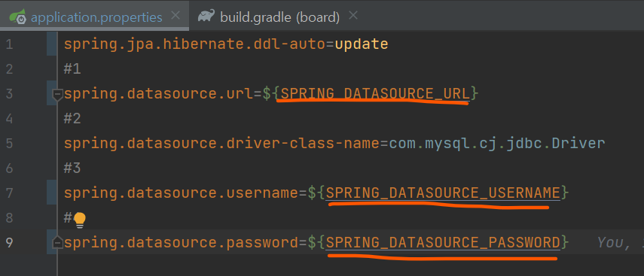Close the build.gradle (board) tab

click(x=353, y=16)
